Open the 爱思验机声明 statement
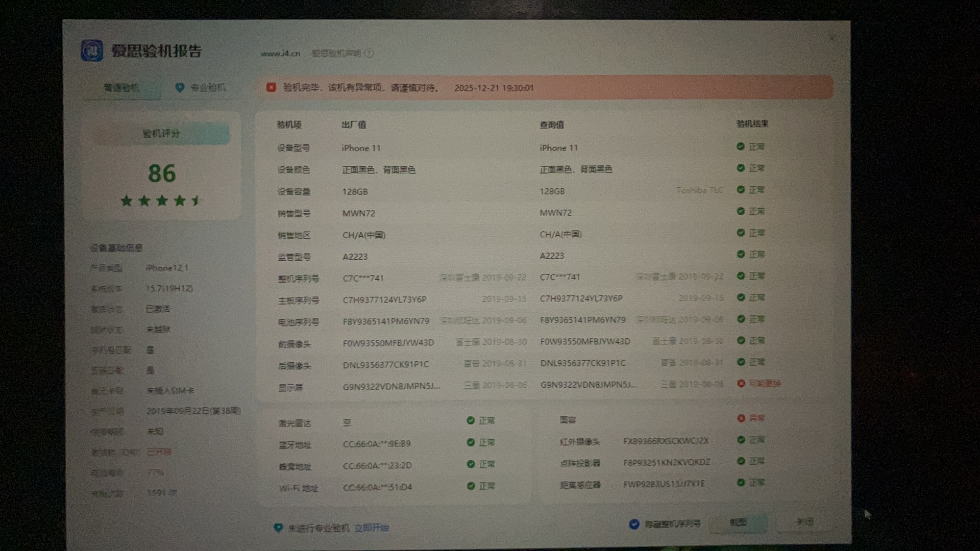The image size is (980, 551). 336,53
